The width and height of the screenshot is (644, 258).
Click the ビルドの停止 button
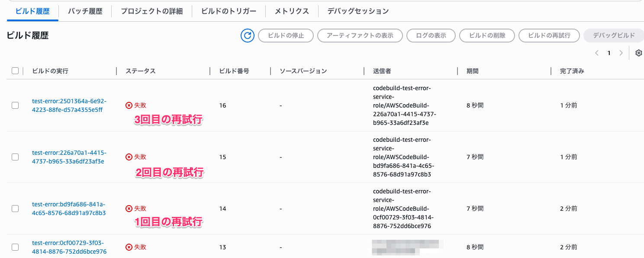(x=286, y=36)
